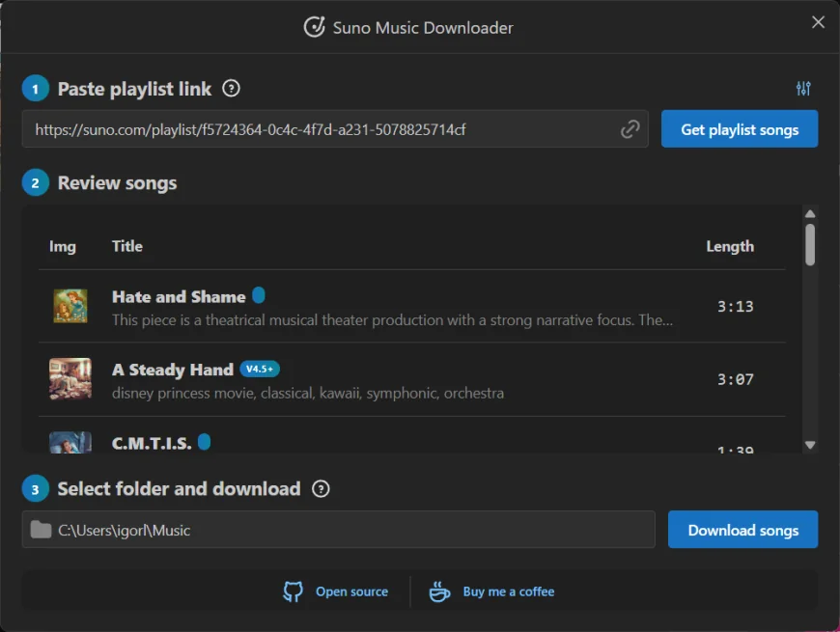Image resolution: width=840 pixels, height=632 pixels.
Task: Click the coffee cup icon
Action: pos(439,591)
